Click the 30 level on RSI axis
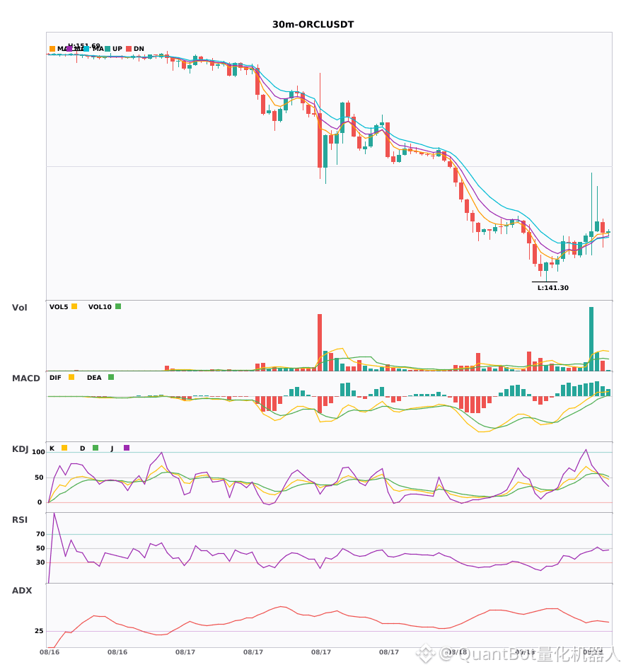Screen dimensions: 626x672 point(41,562)
